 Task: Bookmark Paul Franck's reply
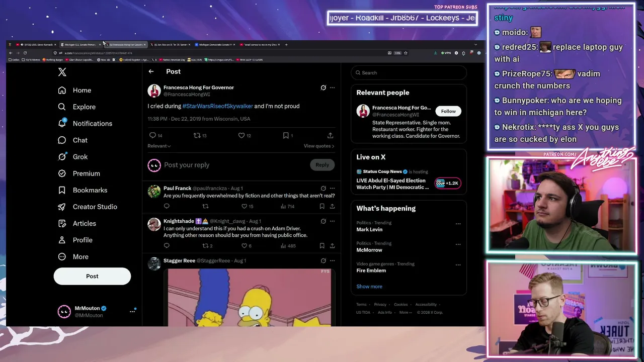pos(322,206)
